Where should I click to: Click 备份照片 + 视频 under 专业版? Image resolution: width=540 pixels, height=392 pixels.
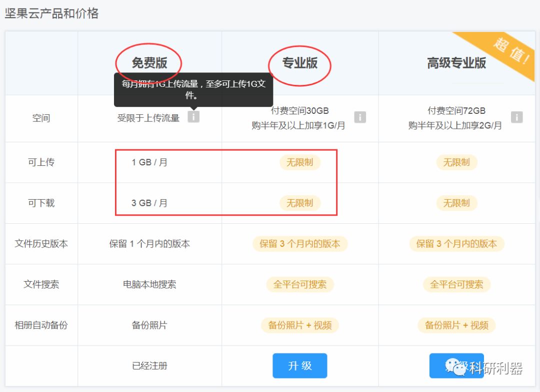coord(299,325)
